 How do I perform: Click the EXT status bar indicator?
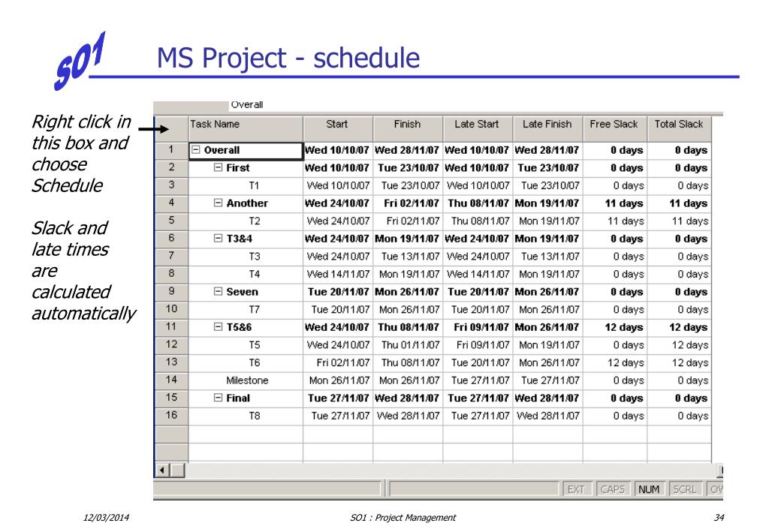coord(576,489)
